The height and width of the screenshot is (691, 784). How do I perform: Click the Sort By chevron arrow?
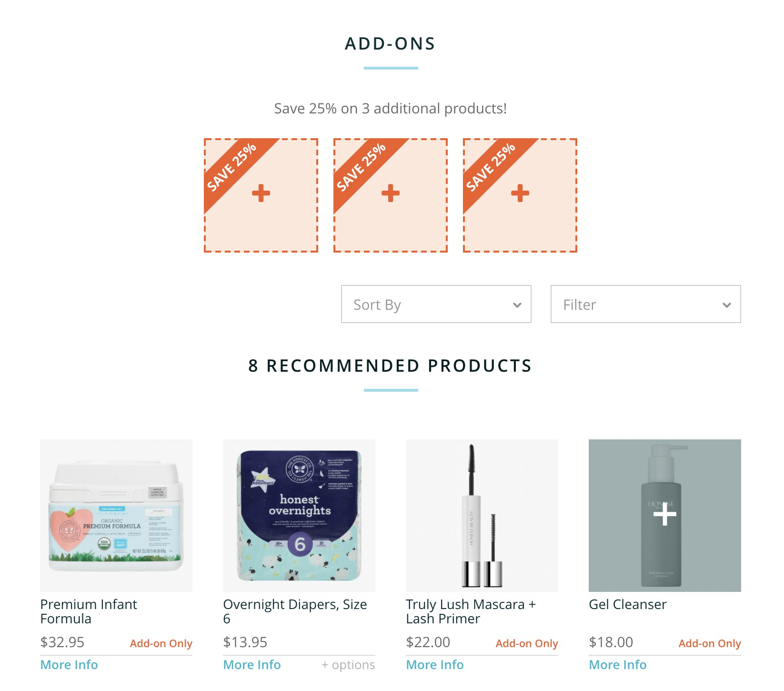point(517,305)
